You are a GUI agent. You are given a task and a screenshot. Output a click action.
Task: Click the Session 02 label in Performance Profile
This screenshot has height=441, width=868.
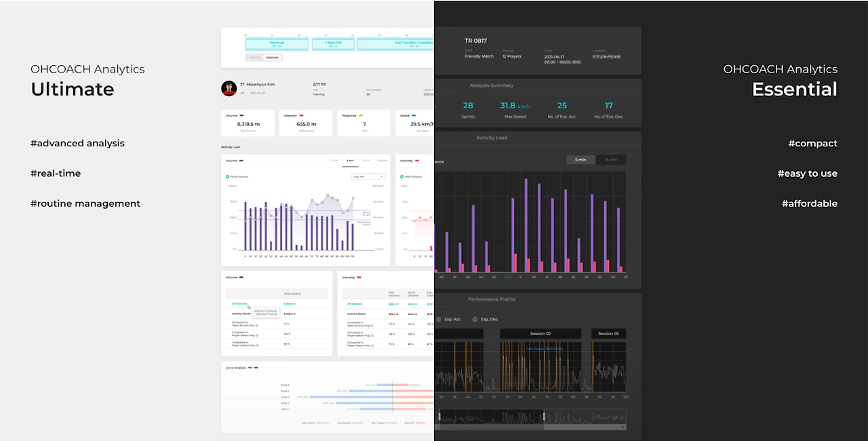click(x=540, y=333)
